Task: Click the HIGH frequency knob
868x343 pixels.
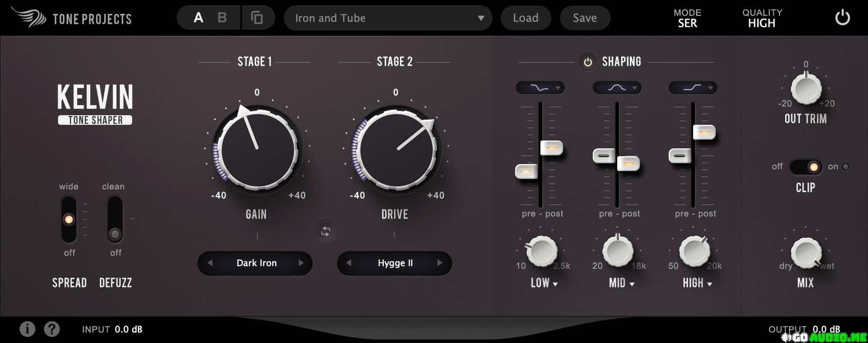Action: tap(695, 251)
